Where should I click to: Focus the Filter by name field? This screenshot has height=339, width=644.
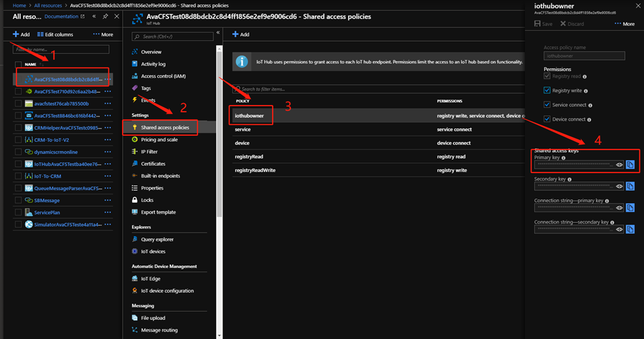(61, 49)
